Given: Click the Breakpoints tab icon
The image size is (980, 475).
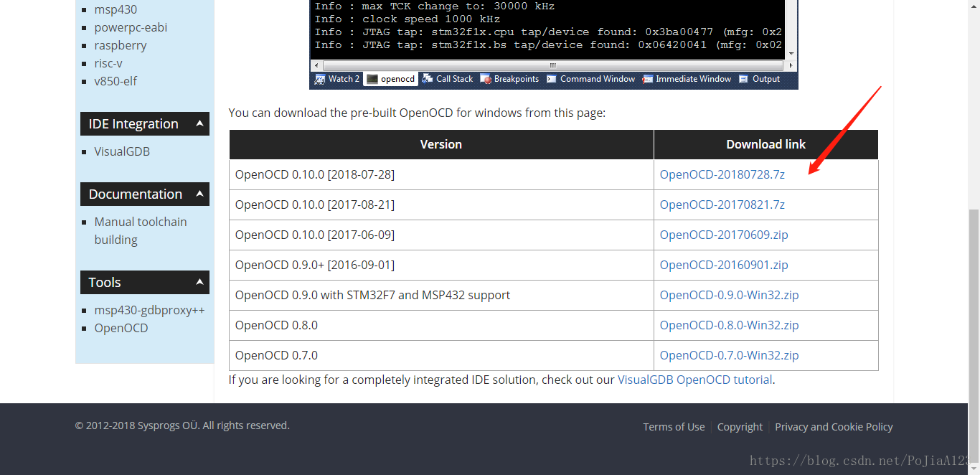Looking at the screenshot, I should pyautogui.click(x=486, y=79).
